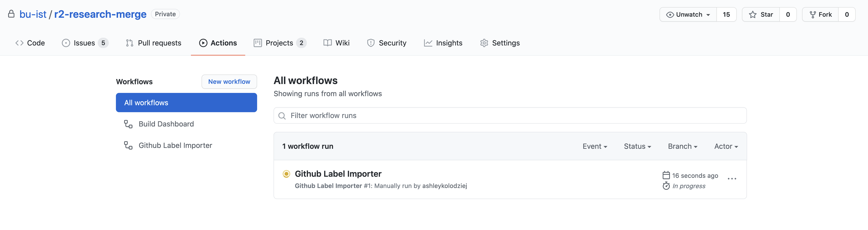The height and width of the screenshot is (230, 868).
Task: Focus the Filter workflow runs field
Action: coord(510,116)
